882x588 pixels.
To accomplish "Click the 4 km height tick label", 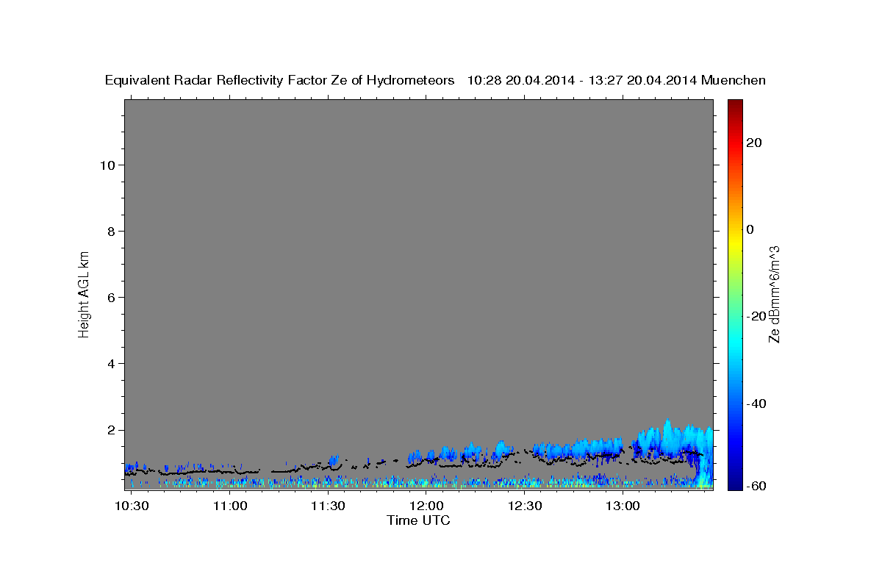I will 111,364.
